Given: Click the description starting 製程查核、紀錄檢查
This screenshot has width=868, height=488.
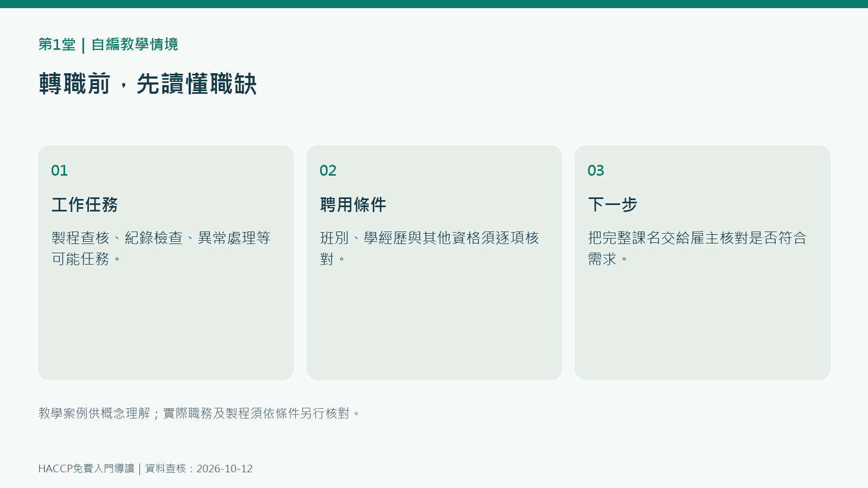Looking at the screenshot, I should [x=161, y=248].
